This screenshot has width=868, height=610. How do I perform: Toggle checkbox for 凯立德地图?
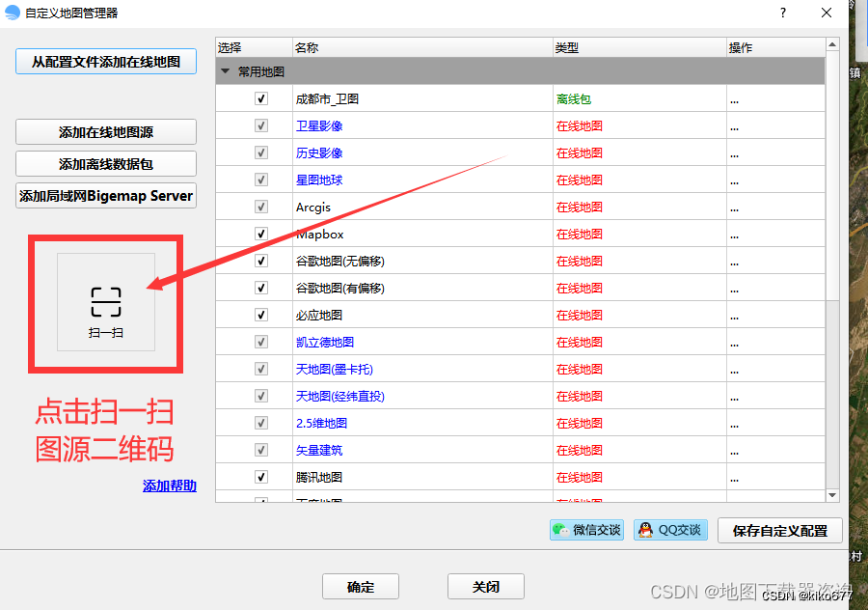pyautogui.click(x=261, y=342)
